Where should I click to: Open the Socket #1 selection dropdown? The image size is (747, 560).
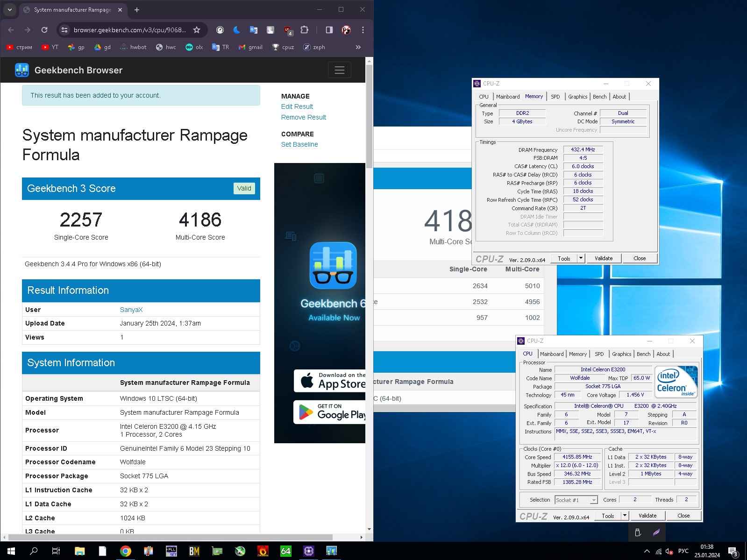pos(576,500)
